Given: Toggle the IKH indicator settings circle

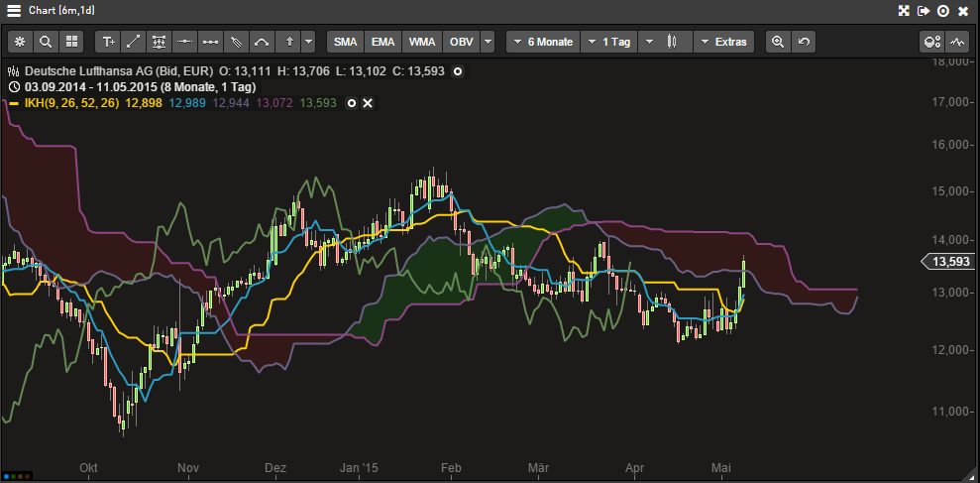Looking at the screenshot, I should coord(351,103).
